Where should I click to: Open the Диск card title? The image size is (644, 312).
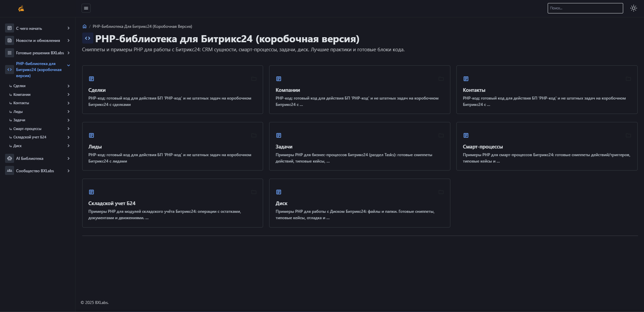coord(281,203)
